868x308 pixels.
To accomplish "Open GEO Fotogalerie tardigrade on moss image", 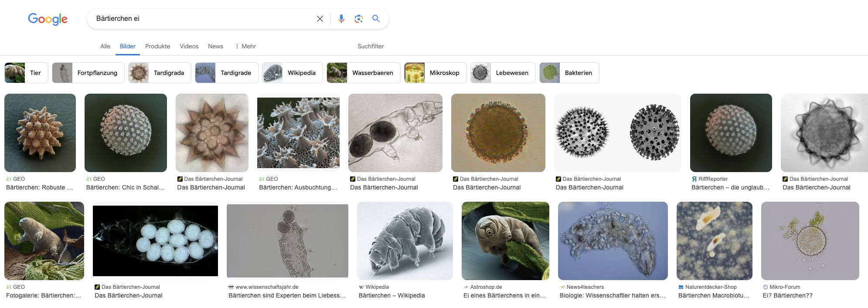I will 44,241.
